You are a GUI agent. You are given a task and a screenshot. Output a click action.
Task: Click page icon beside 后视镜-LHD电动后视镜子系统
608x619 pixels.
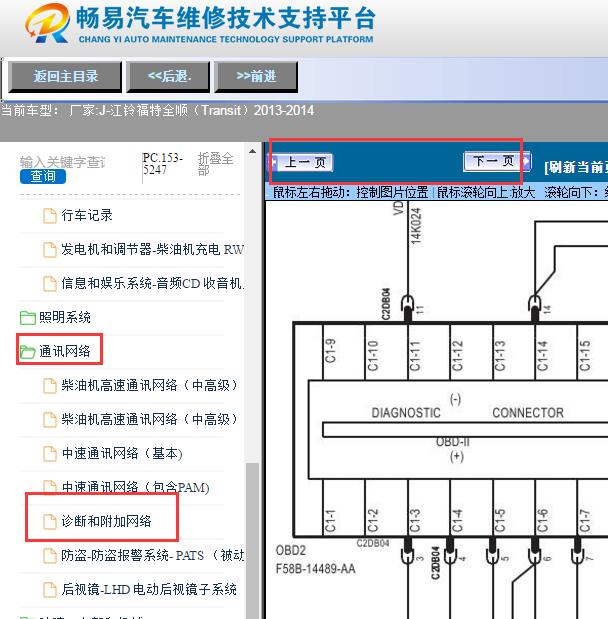[50, 590]
